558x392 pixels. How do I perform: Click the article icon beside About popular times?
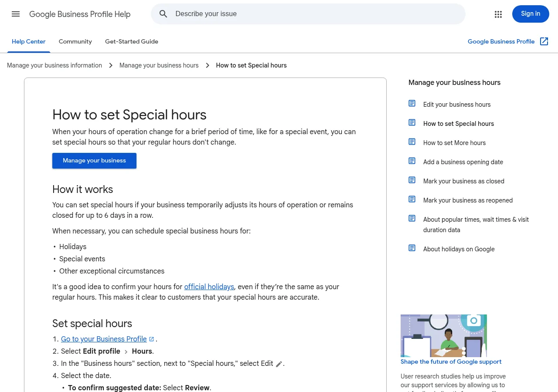coord(412,218)
